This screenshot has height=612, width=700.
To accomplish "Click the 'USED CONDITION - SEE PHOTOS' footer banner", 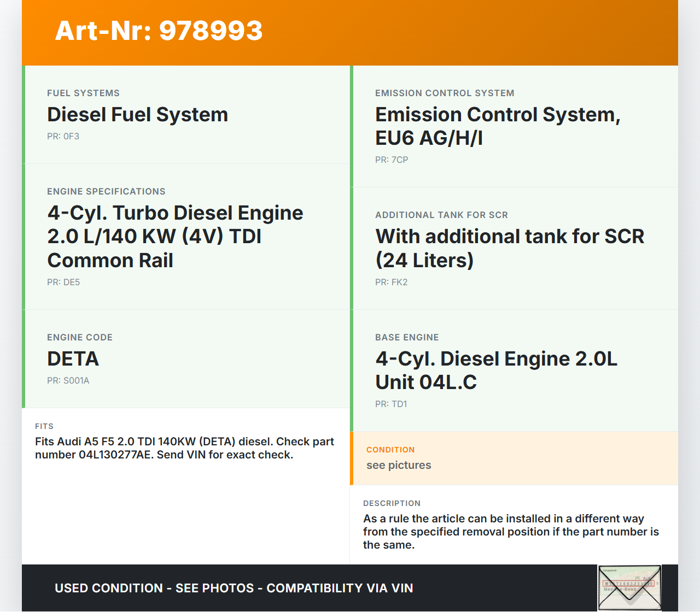I will pyautogui.click(x=234, y=589).
